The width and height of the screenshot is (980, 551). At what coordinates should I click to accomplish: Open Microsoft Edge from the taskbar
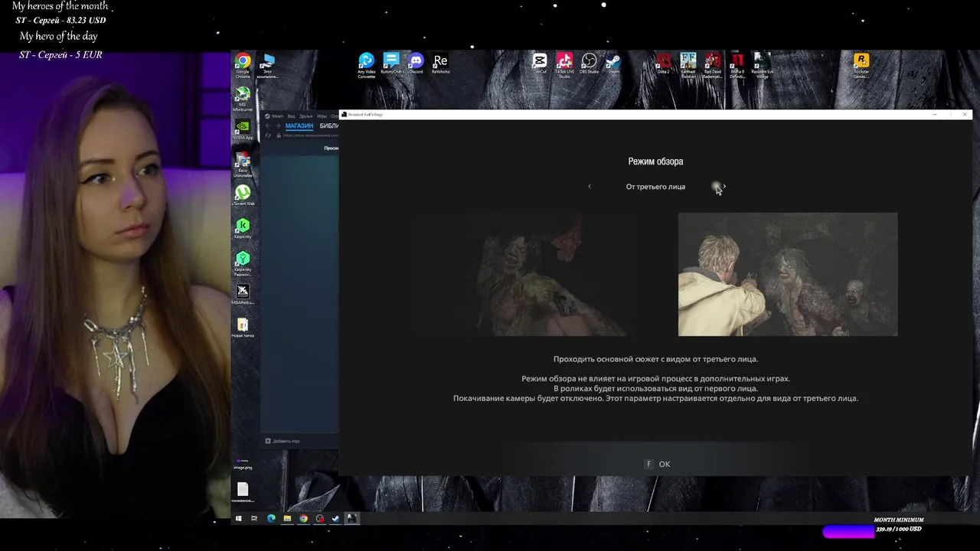pyautogui.click(x=271, y=518)
